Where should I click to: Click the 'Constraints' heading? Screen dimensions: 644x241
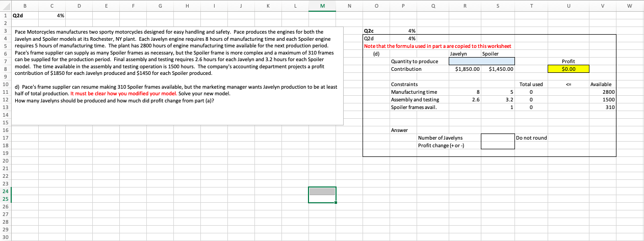(x=404, y=84)
